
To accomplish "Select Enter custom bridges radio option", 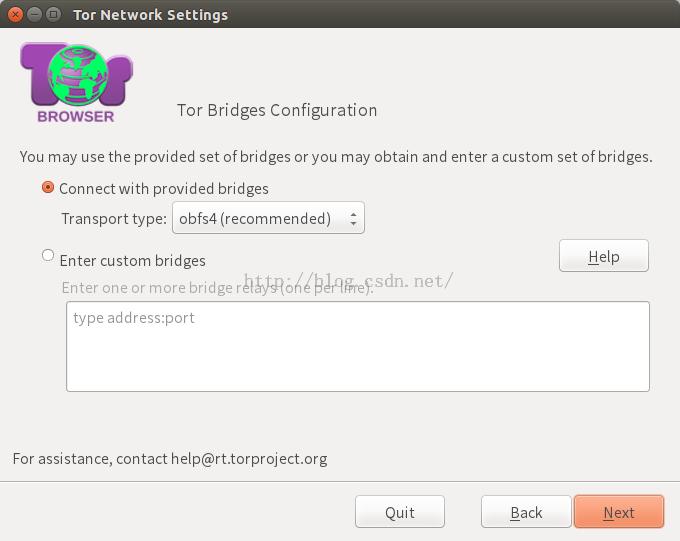I will (48, 255).
